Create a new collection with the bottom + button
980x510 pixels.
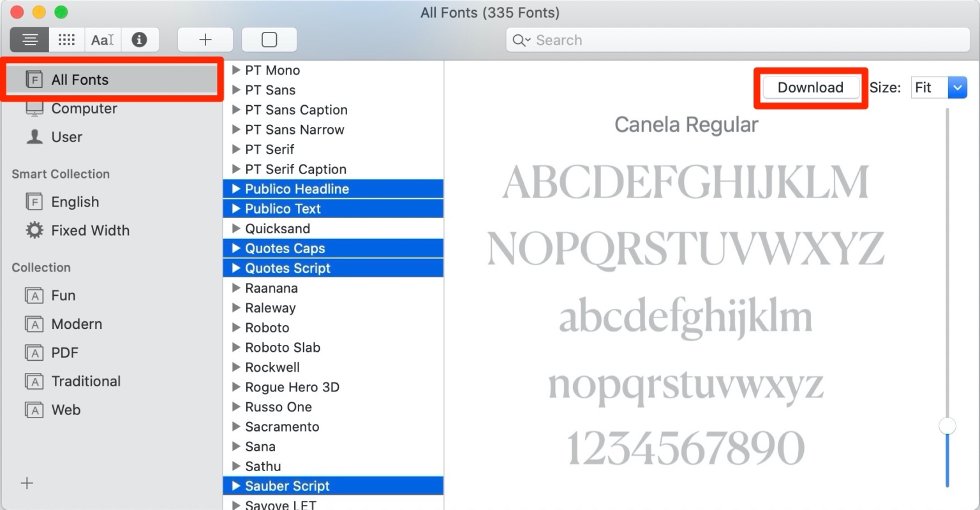click(26, 483)
